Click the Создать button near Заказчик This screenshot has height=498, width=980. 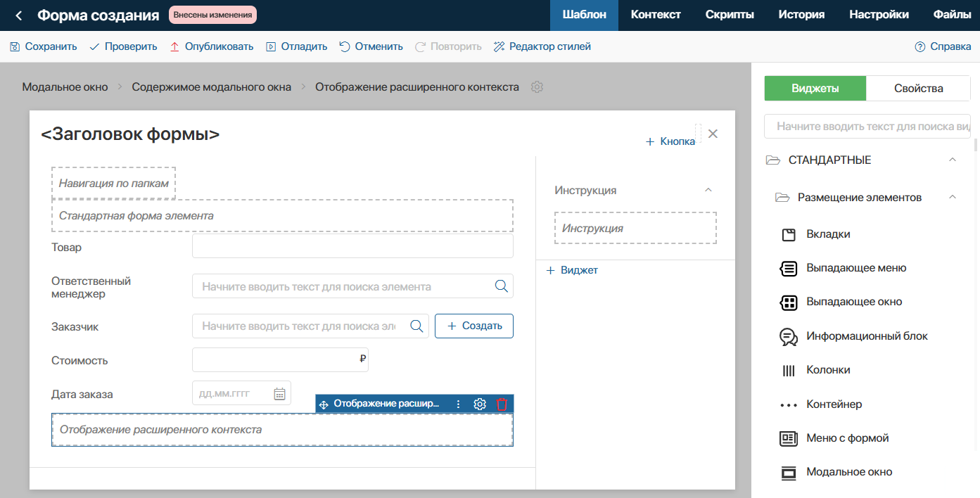(474, 326)
